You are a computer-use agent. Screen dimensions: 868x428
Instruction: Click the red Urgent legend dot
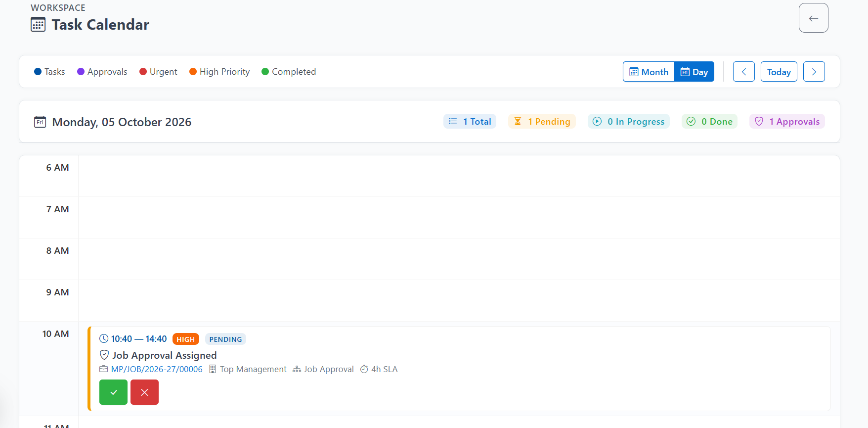[x=143, y=72]
